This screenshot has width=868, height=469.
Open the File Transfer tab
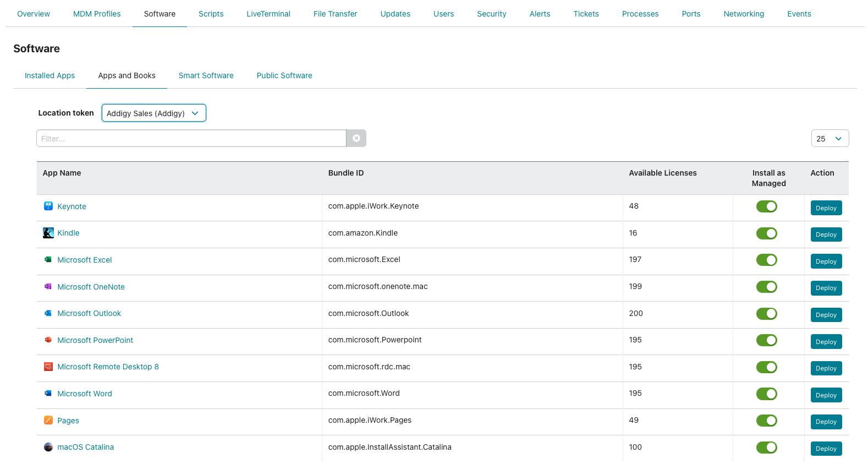[336, 14]
